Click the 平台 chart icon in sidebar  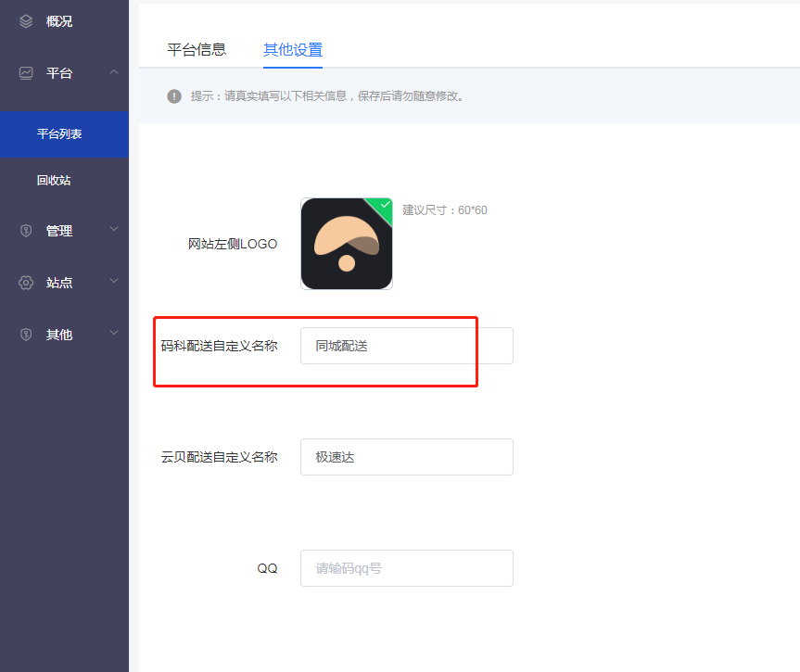[x=26, y=73]
